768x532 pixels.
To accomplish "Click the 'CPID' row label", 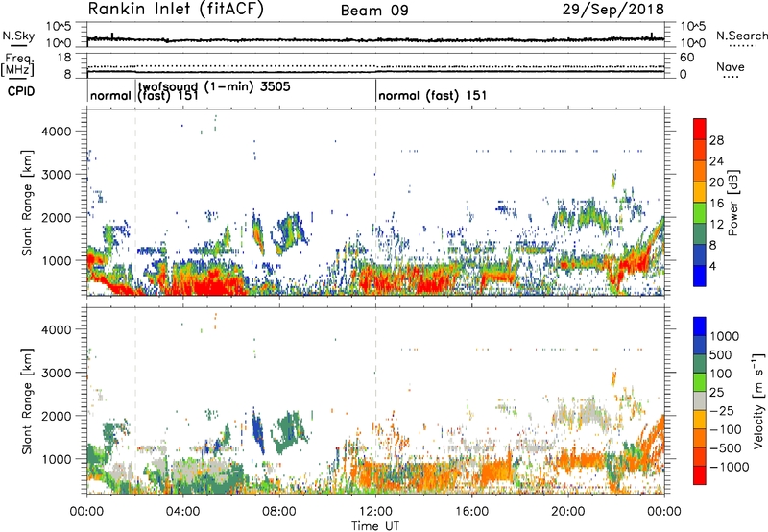I will click(x=21, y=91).
